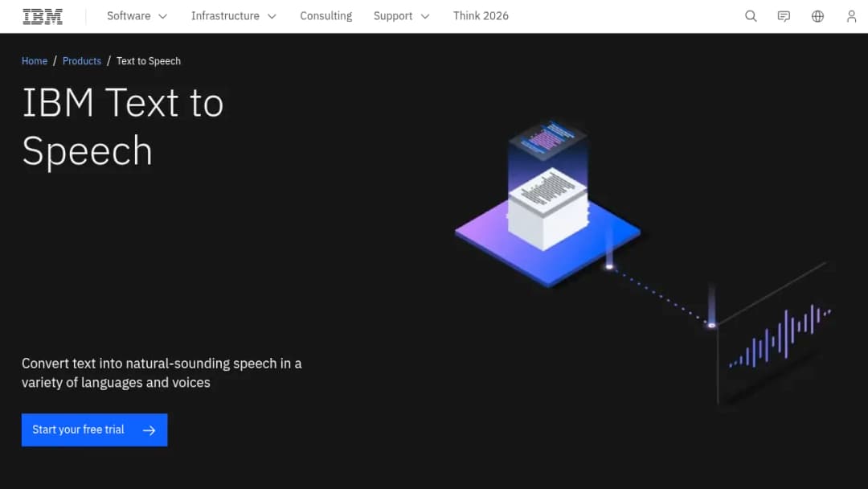
Task: Open the user profile icon
Action: pos(851,16)
